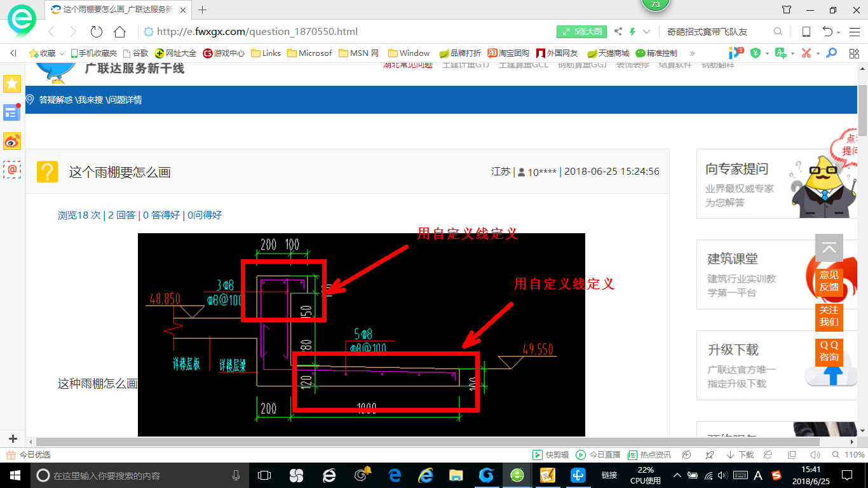Screen dimensions: 868x488
Task: Click the blue key password icon
Action: tap(831, 53)
